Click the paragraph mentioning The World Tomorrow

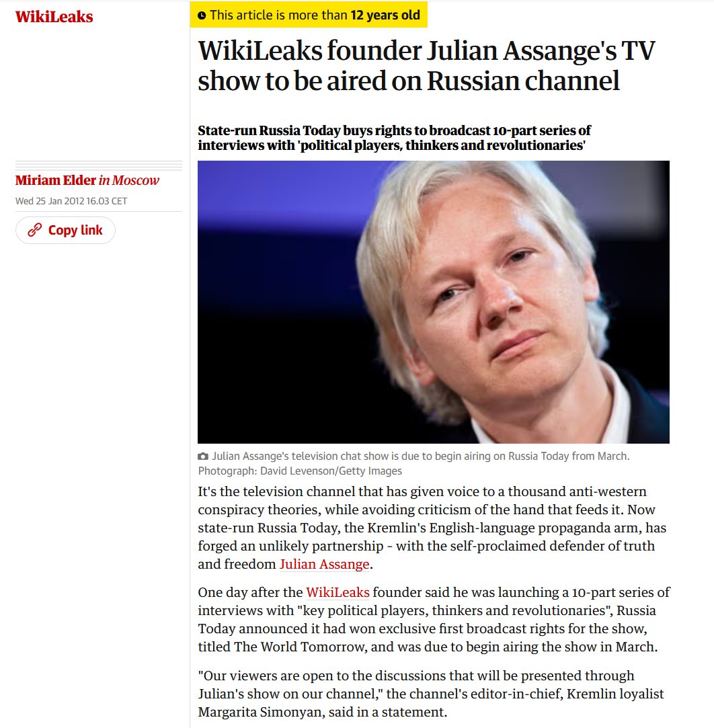(x=434, y=619)
